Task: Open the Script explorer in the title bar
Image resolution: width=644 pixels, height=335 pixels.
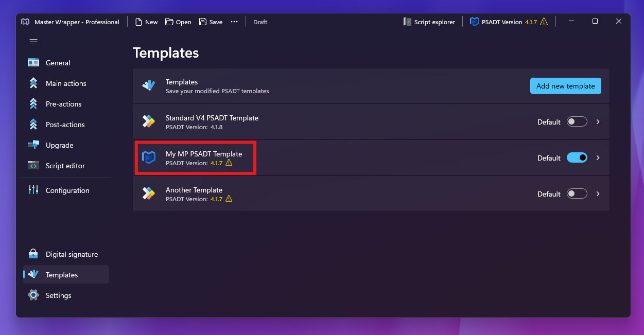Action: 430,22
